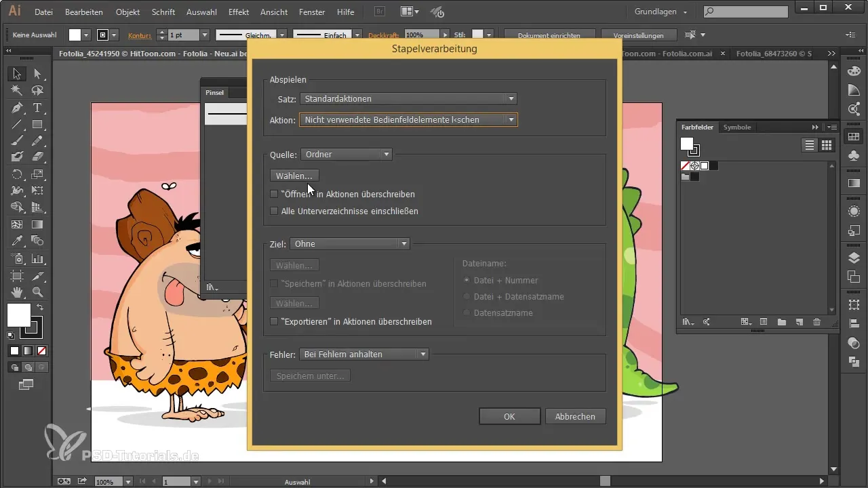Click Wählen button under Quelle
Screen dimensions: 868x488
tap(294, 176)
